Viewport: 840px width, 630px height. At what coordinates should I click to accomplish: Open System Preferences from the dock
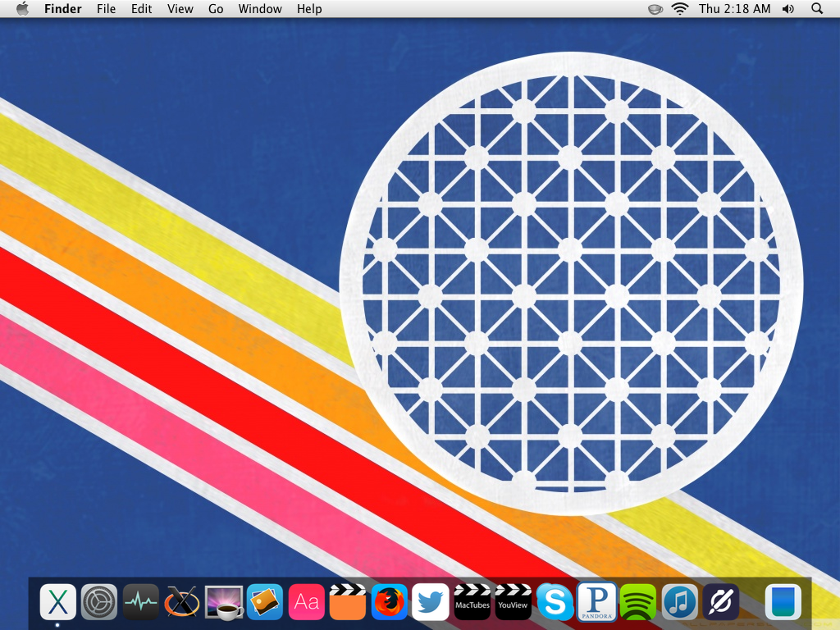click(99, 601)
